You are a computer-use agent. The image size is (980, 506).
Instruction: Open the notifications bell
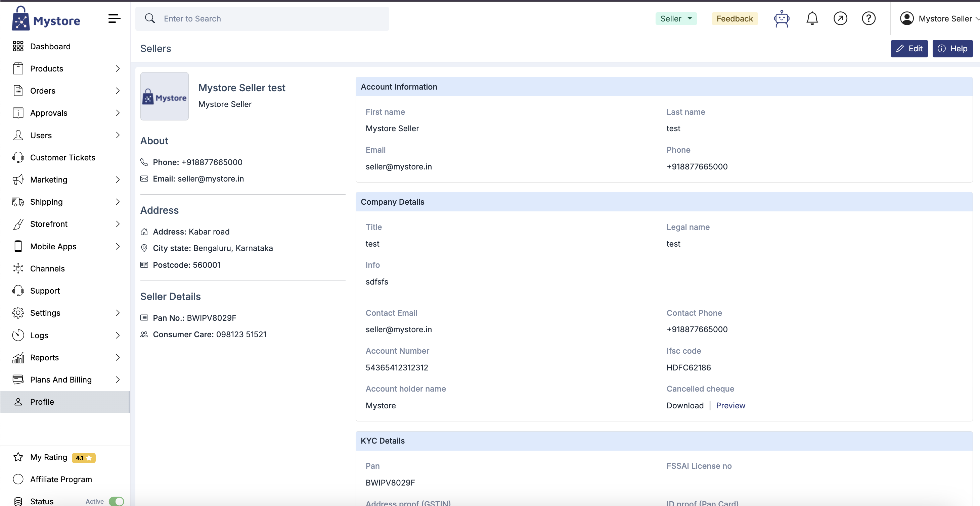point(812,19)
